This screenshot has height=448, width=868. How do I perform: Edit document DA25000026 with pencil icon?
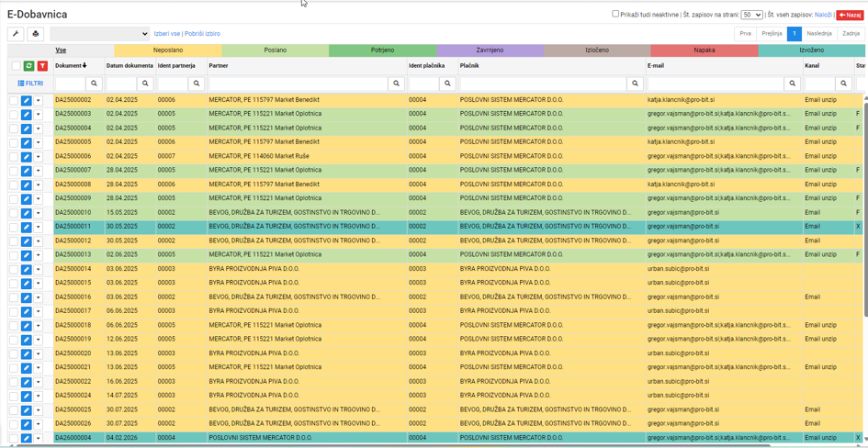(x=26, y=424)
